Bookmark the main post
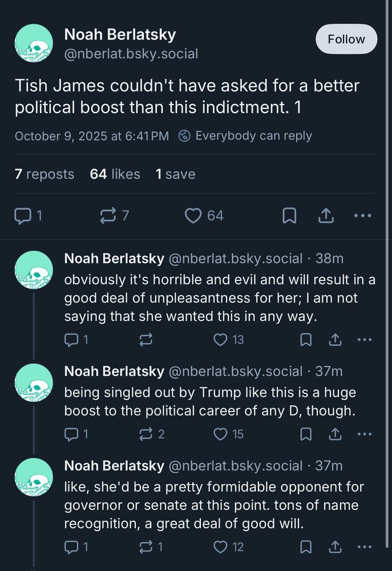This screenshot has height=571, width=392. click(290, 216)
